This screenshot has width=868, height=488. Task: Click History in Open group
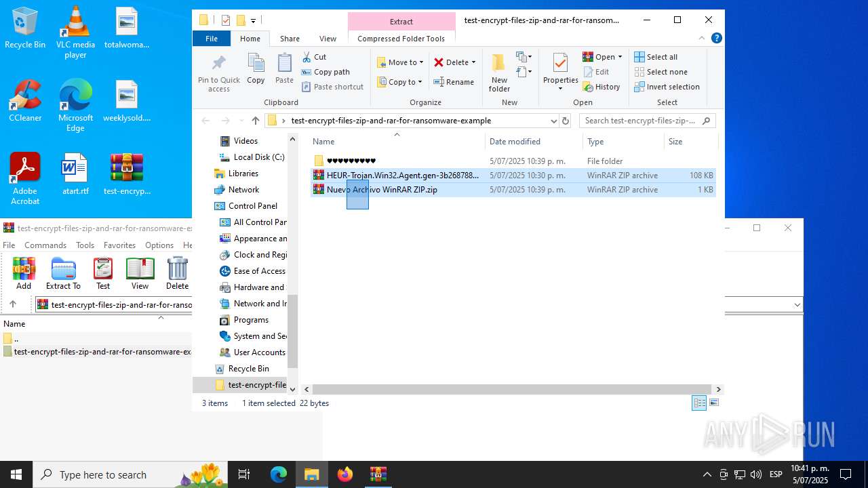tap(601, 87)
